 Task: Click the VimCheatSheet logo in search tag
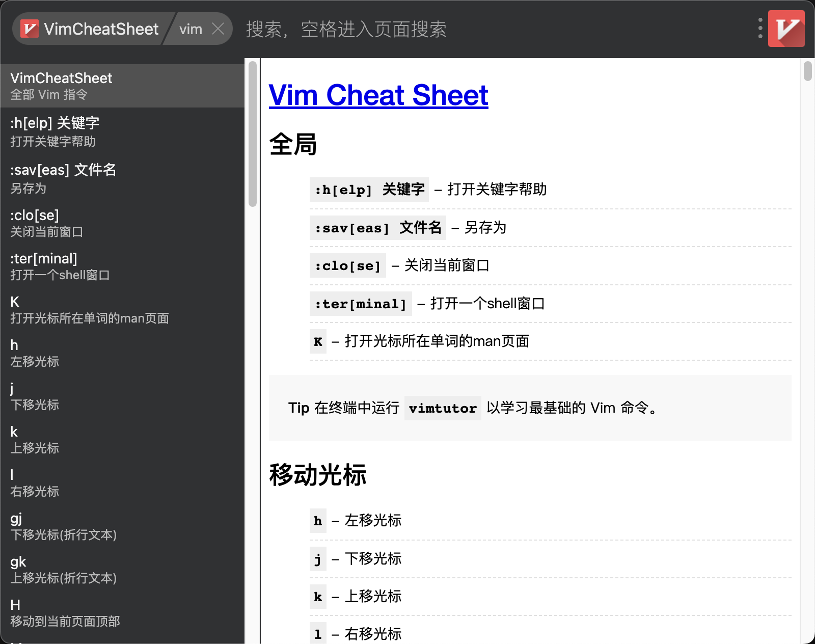point(30,29)
